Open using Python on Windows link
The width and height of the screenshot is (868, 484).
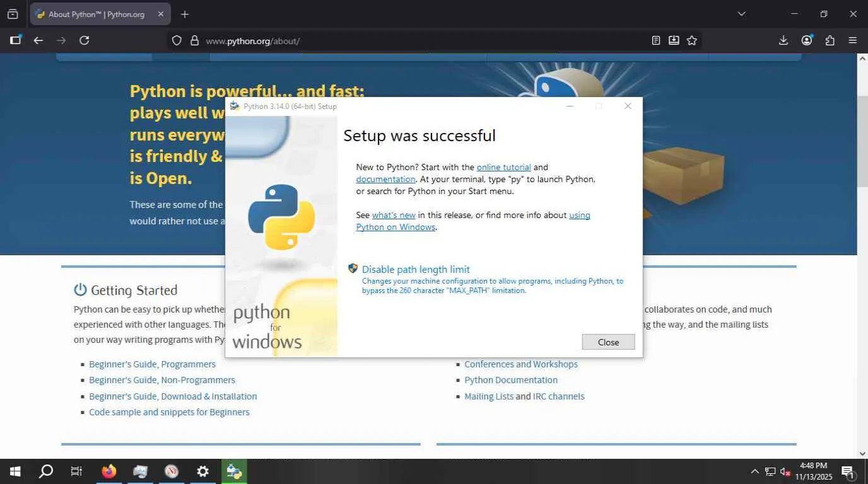[473, 221]
